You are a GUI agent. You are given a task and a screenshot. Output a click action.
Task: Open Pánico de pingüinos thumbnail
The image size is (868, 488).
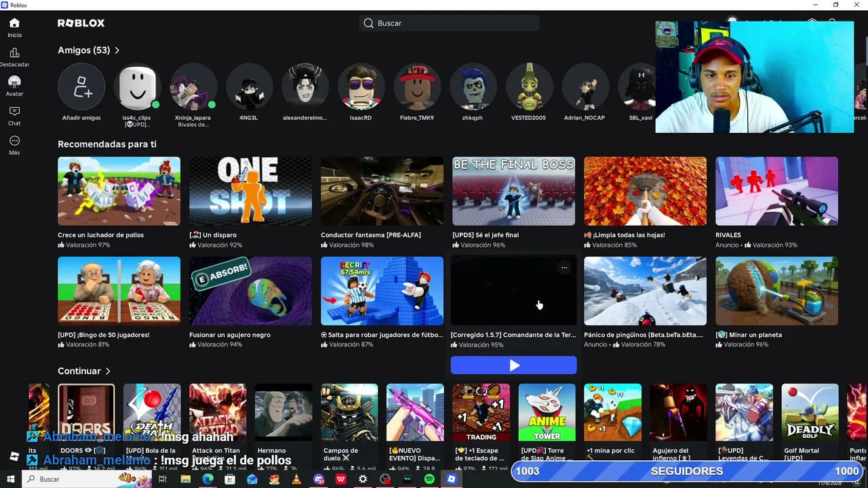(x=646, y=291)
